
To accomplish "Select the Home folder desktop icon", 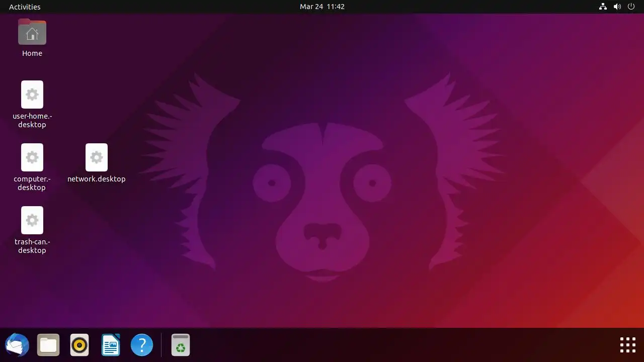I will tap(32, 32).
